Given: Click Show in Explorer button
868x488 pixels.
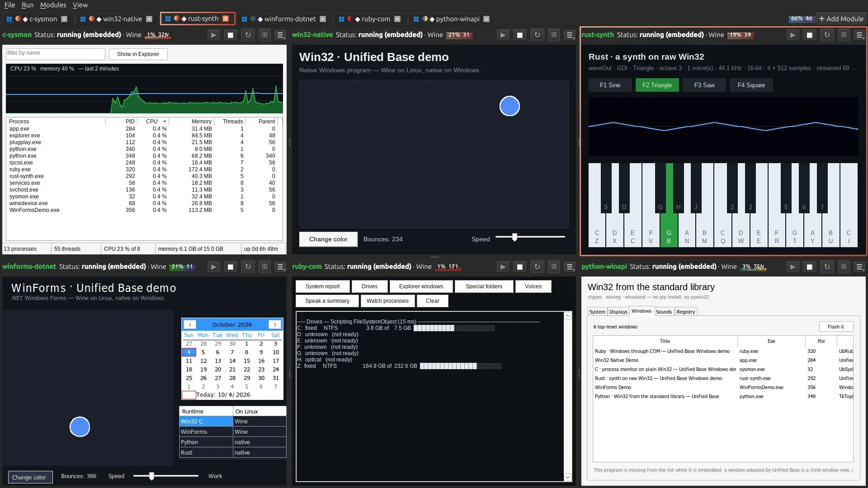Looking at the screenshot, I should point(138,54).
